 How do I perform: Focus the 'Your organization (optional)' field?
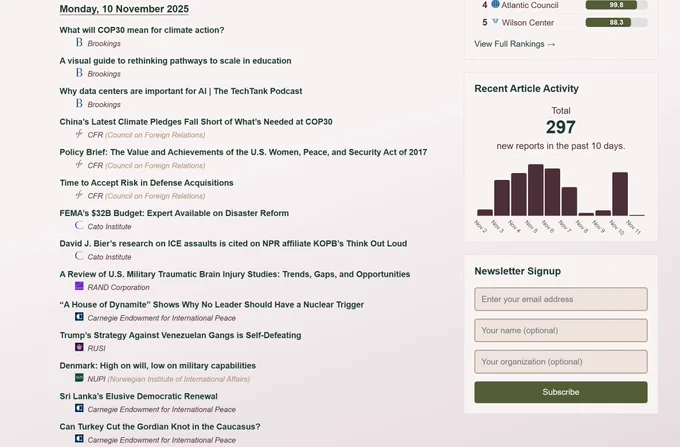click(x=561, y=362)
